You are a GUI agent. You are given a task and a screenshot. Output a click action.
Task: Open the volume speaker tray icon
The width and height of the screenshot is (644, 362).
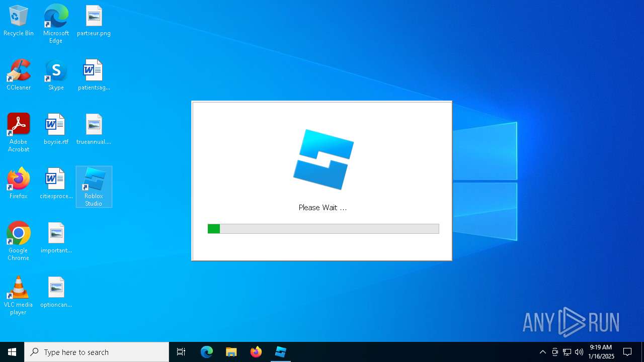pos(579,352)
